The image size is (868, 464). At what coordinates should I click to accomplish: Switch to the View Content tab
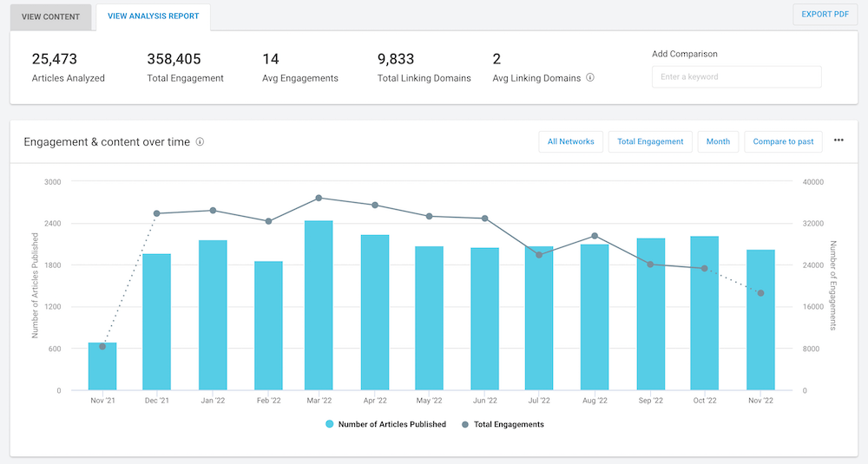click(x=50, y=16)
